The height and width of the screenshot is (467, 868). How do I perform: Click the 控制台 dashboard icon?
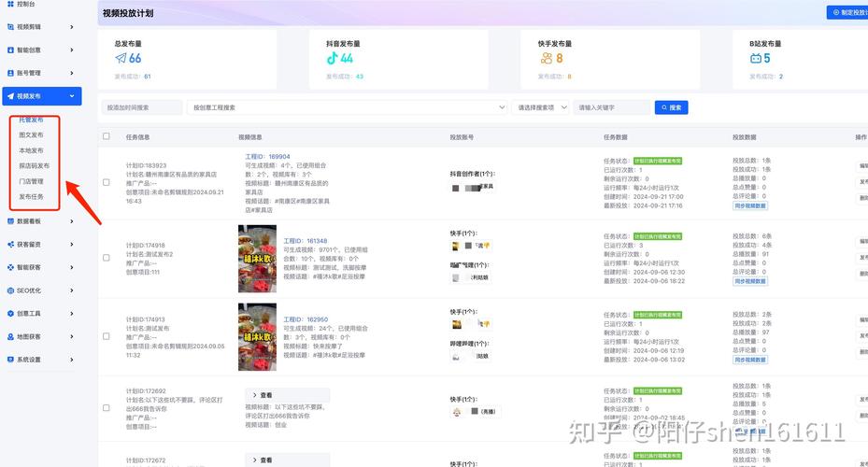pos(10,4)
